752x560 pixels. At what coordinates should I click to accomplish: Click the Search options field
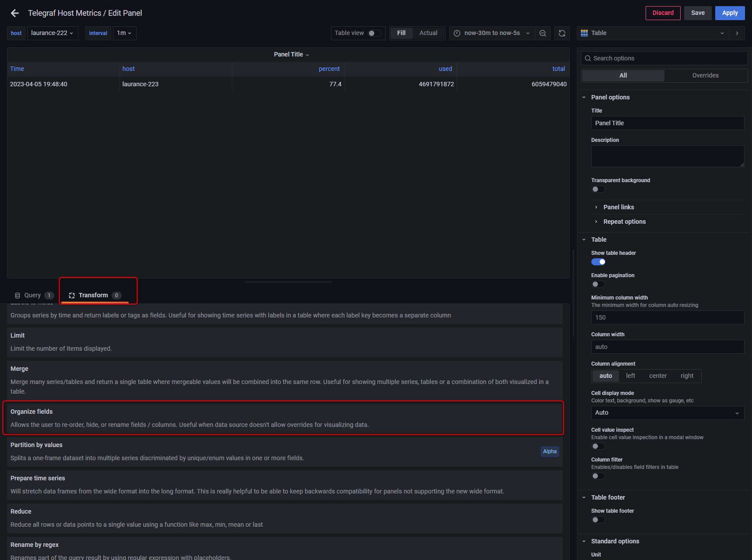tap(664, 58)
